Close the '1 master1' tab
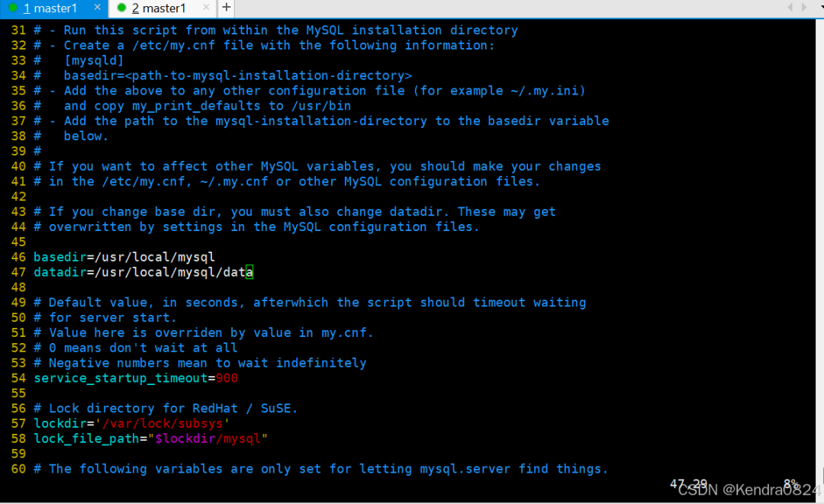 point(97,8)
